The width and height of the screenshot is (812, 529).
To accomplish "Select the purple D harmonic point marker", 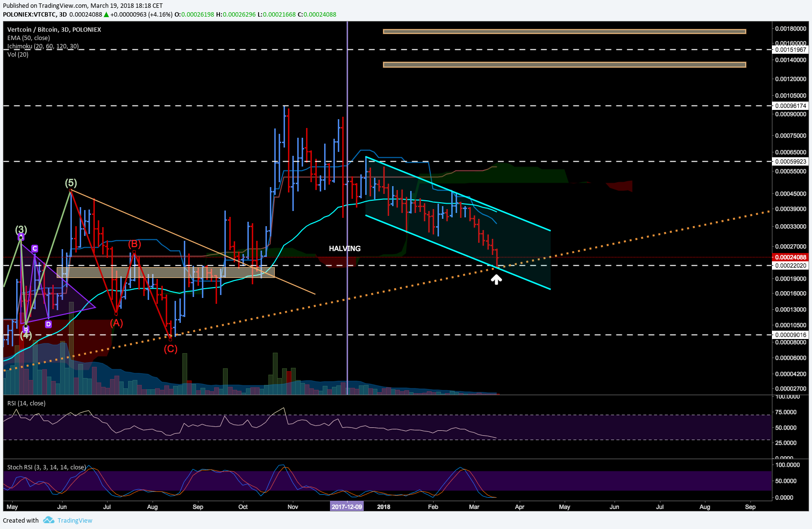I will pos(48,324).
